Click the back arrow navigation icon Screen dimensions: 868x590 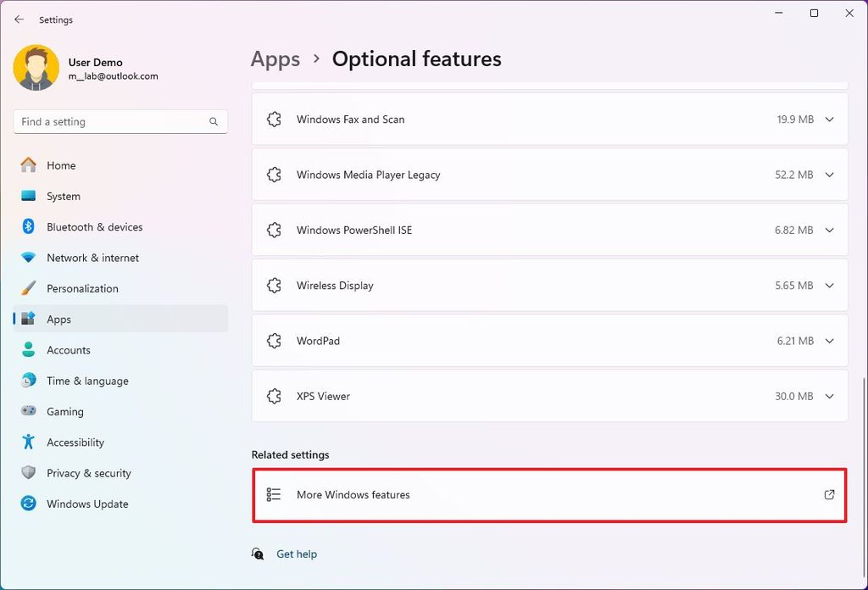[x=19, y=19]
